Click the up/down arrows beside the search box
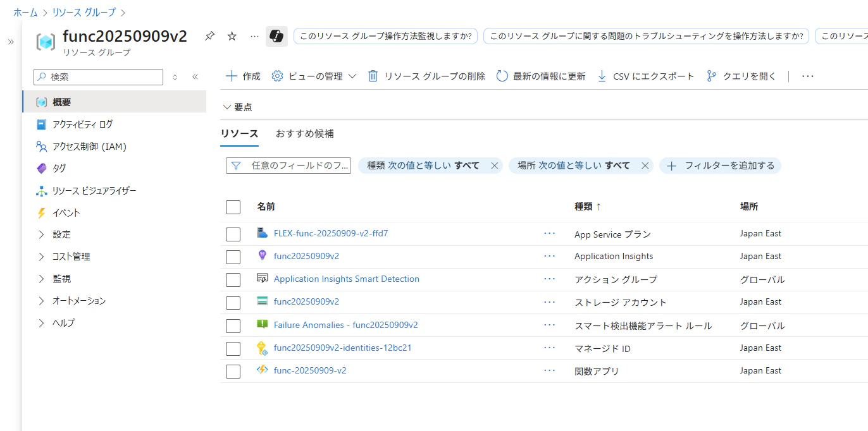The height and width of the screenshot is (431, 868). tap(175, 77)
